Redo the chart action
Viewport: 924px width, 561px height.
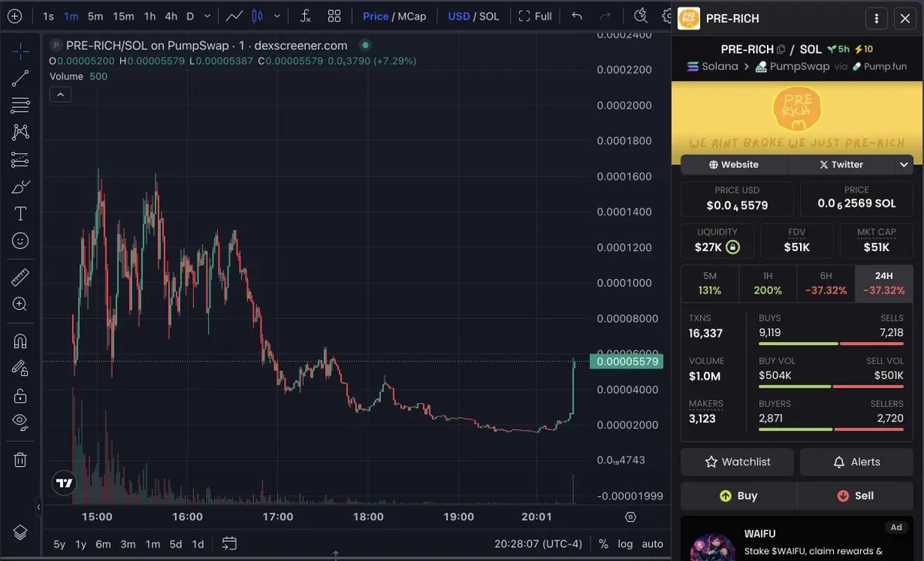click(605, 15)
